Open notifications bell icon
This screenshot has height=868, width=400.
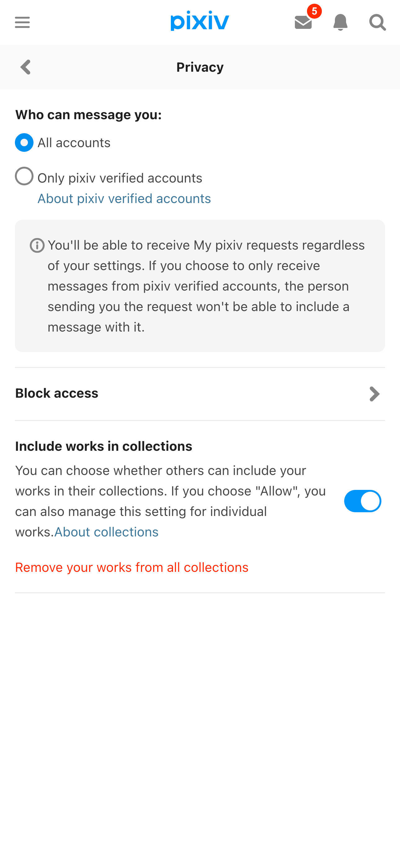(340, 22)
